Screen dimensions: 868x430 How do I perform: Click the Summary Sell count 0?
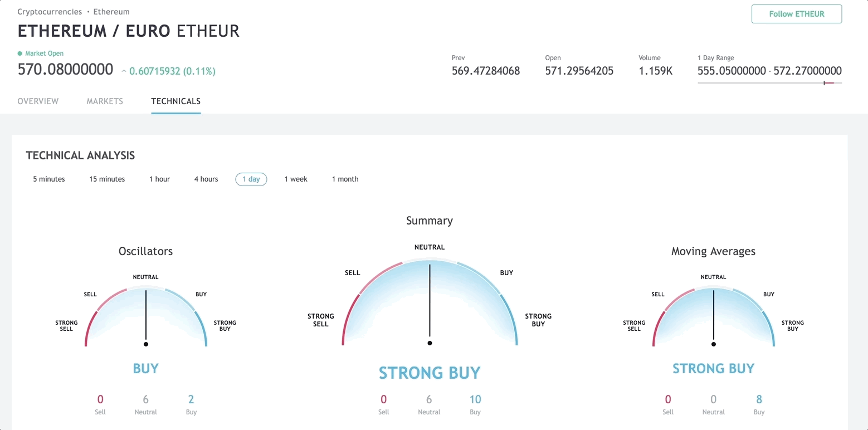click(x=383, y=399)
